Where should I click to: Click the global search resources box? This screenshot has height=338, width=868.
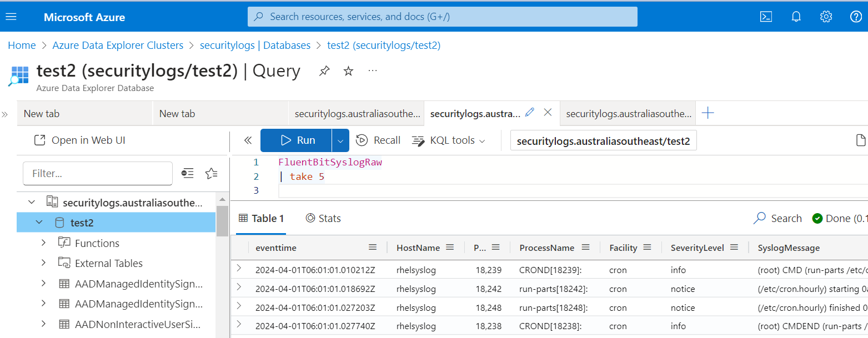[x=443, y=17]
